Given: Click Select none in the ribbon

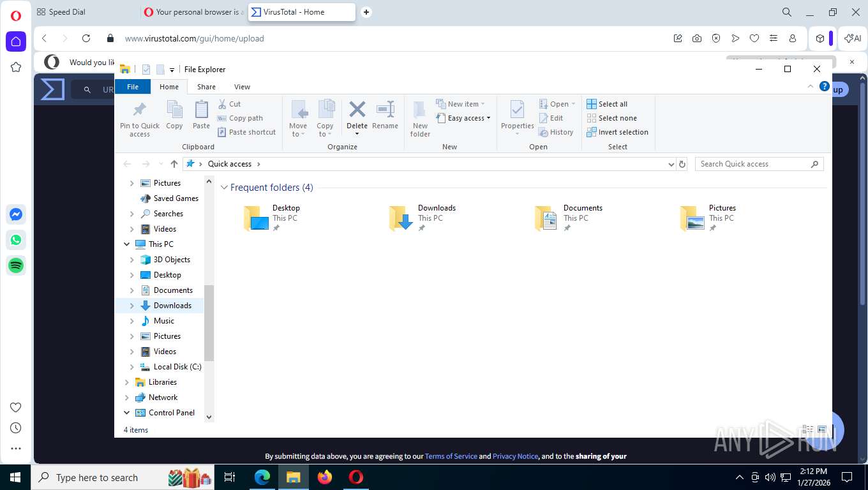Looking at the screenshot, I should pyautogui.click(x=611, y=118).
